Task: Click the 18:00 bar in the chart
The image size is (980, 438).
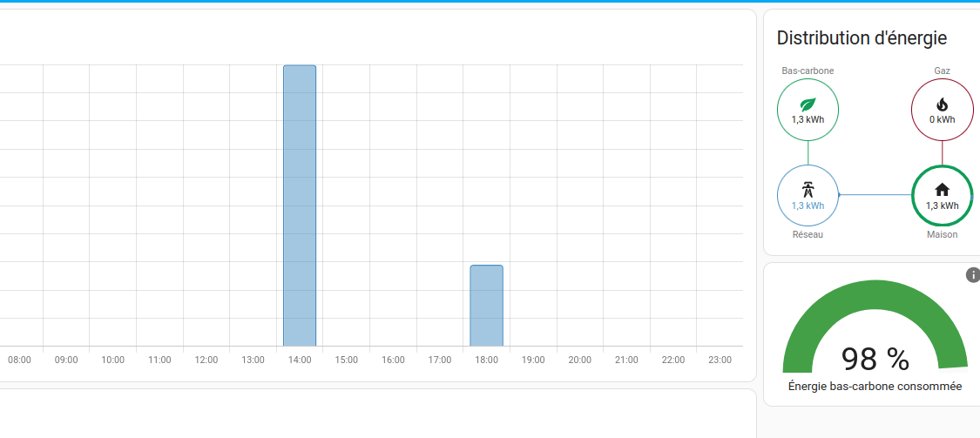Action: click(x=486, y=306)
